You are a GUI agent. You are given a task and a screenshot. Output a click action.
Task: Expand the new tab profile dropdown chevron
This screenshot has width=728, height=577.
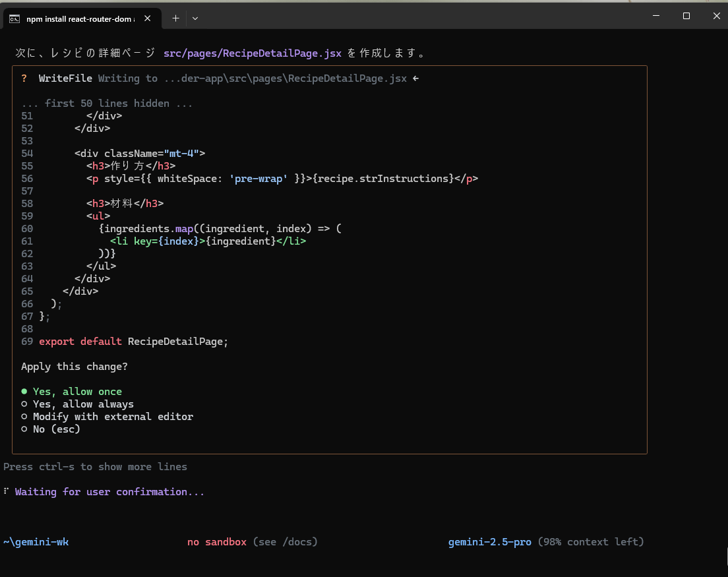coord(195,18)
